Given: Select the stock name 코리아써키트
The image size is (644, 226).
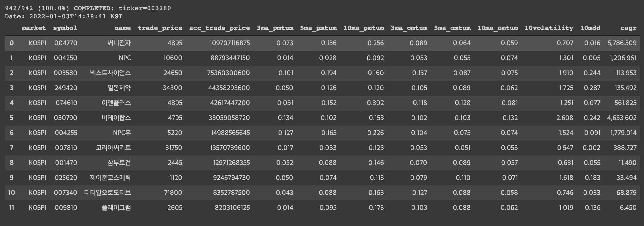Looking at the screenshot, I should click(113, 148).
